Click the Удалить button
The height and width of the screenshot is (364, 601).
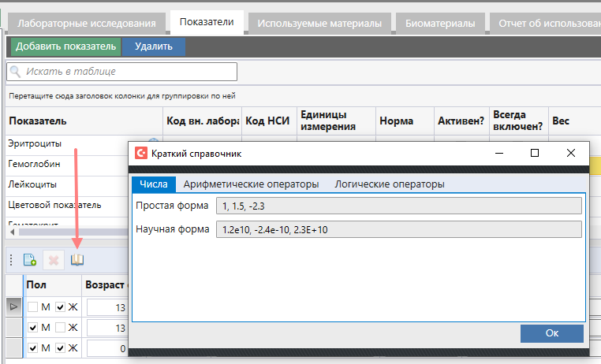click(x=154, y=46)
